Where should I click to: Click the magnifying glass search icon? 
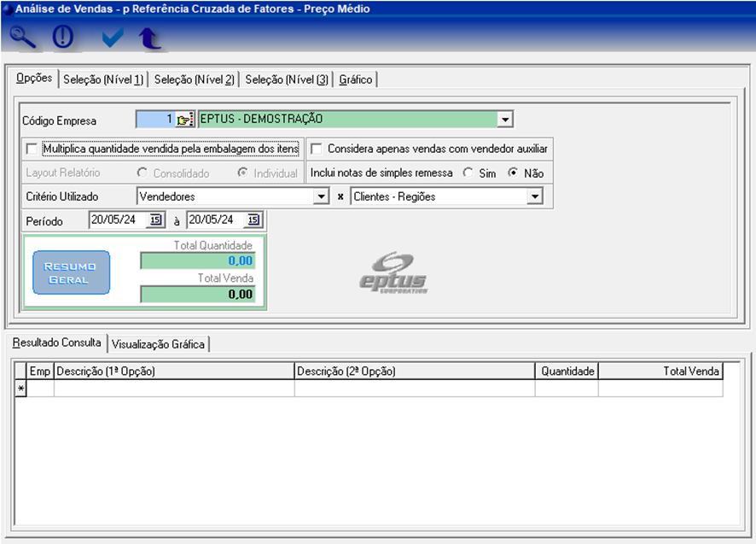click(23, 38)
